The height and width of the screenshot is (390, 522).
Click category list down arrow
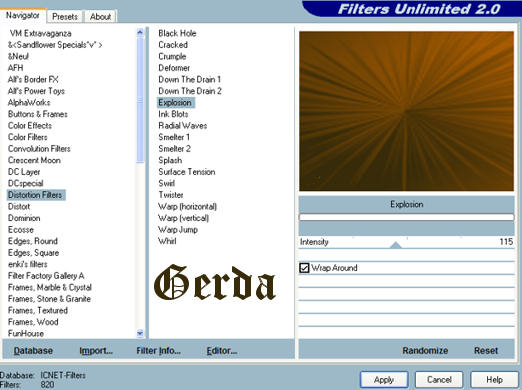(140, 333)
